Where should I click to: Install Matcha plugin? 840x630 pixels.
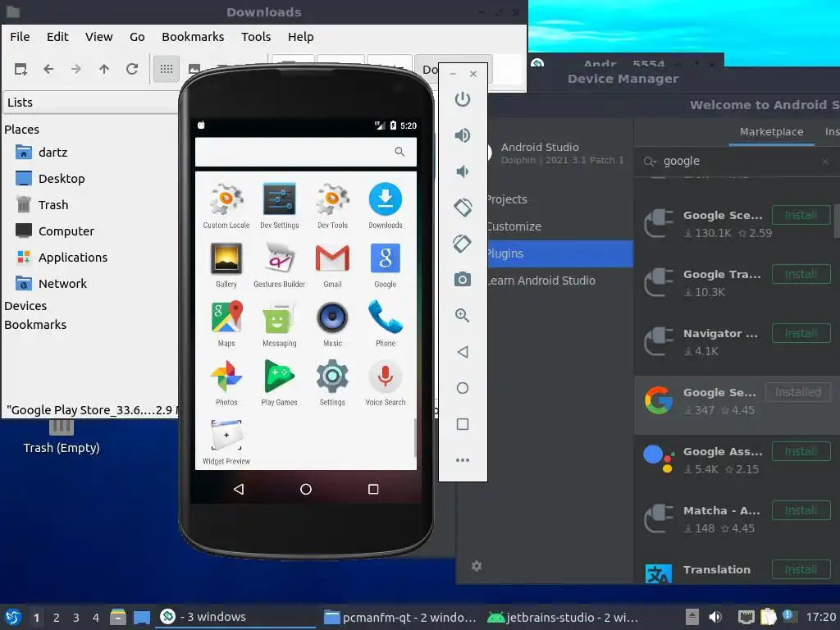(801, 510)
